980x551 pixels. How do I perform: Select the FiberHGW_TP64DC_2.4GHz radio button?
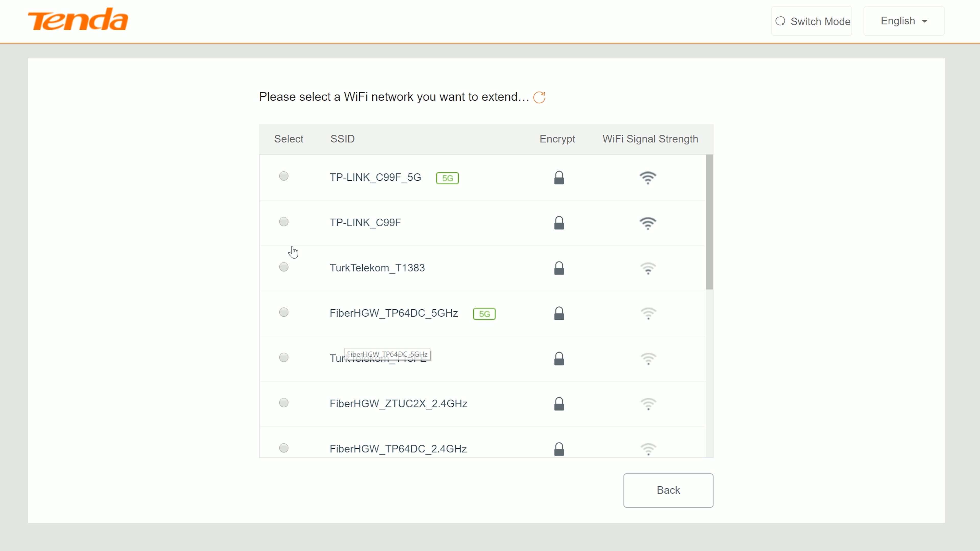coord(284,448)
